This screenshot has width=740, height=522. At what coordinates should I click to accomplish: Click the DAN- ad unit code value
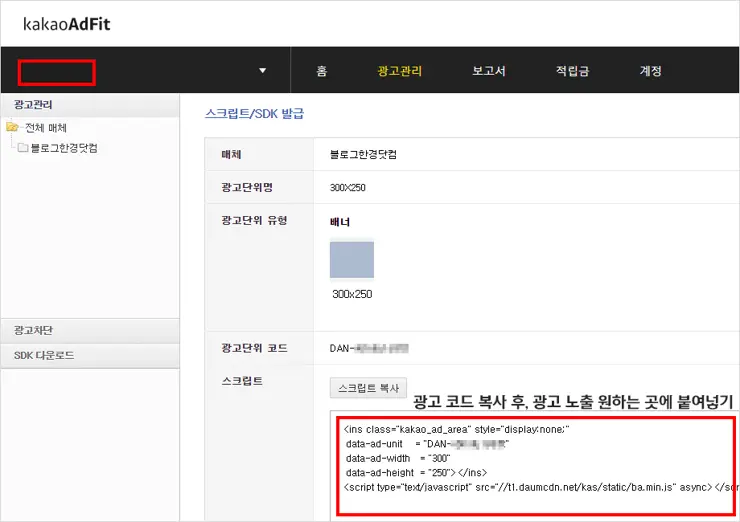click(369, 348)
